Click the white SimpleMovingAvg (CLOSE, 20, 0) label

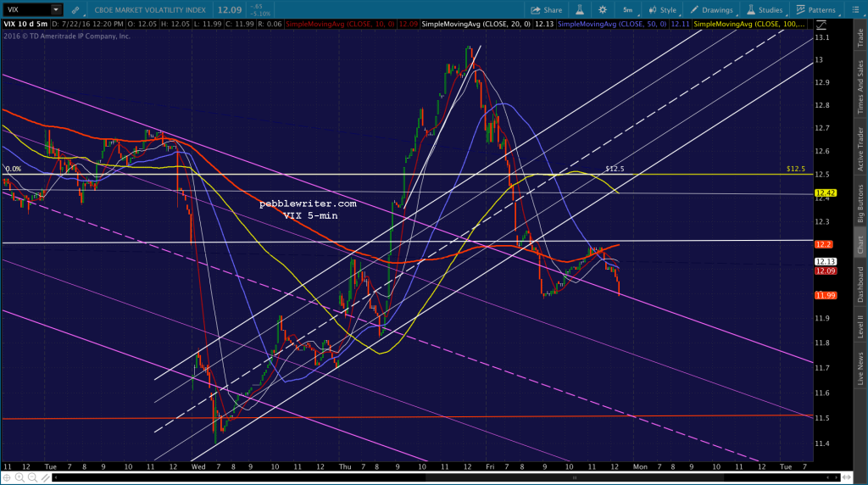coord(476,25)
